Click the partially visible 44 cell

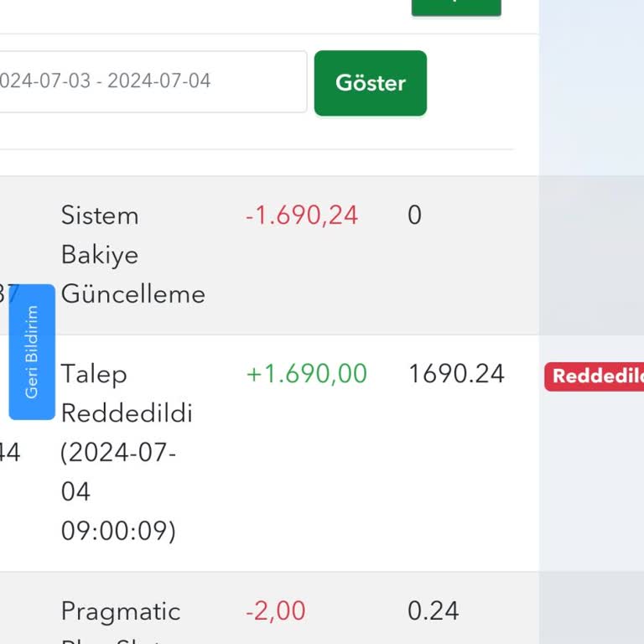(10, 452)
